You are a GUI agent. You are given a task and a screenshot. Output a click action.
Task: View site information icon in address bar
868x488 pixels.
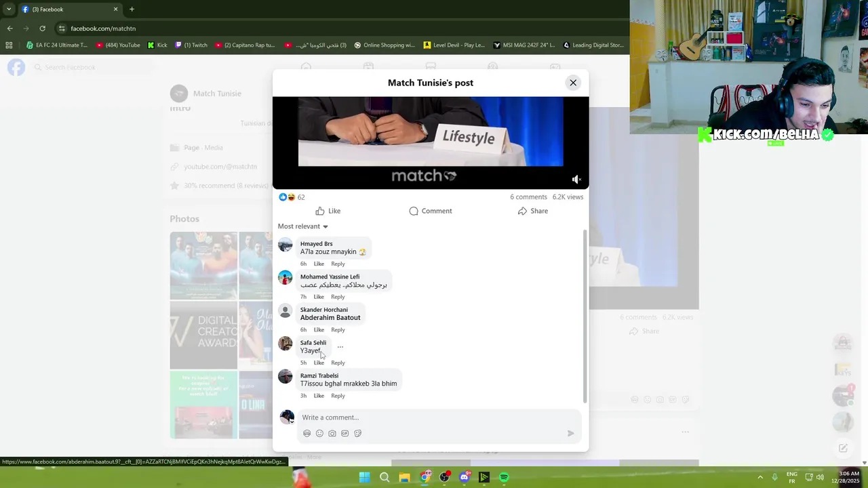pyautogui.click(x=62, y=28)
